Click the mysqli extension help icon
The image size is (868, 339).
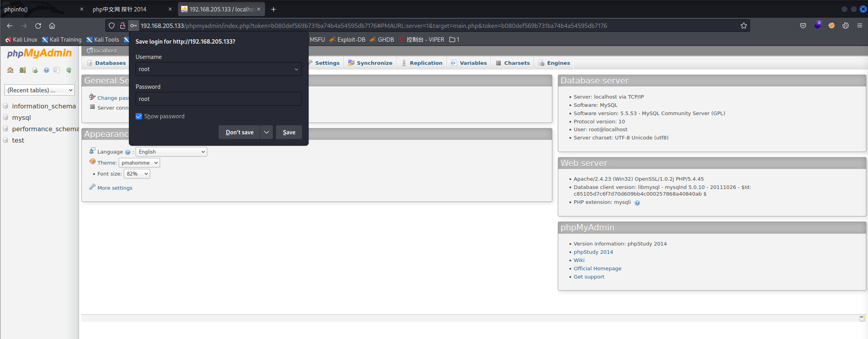[637, 203]
